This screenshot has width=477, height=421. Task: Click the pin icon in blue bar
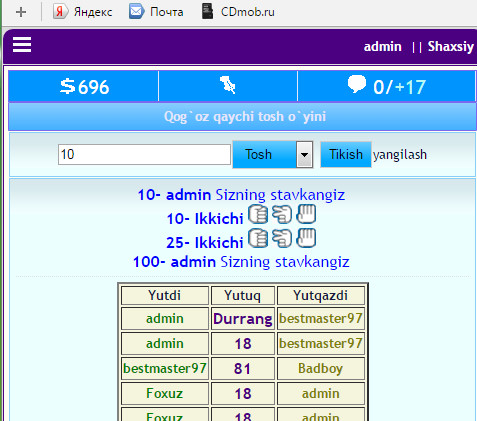tap(228, 85)
